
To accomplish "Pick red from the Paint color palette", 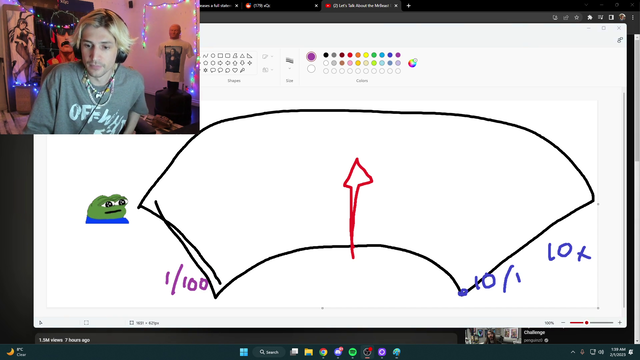I will [350, 55].
